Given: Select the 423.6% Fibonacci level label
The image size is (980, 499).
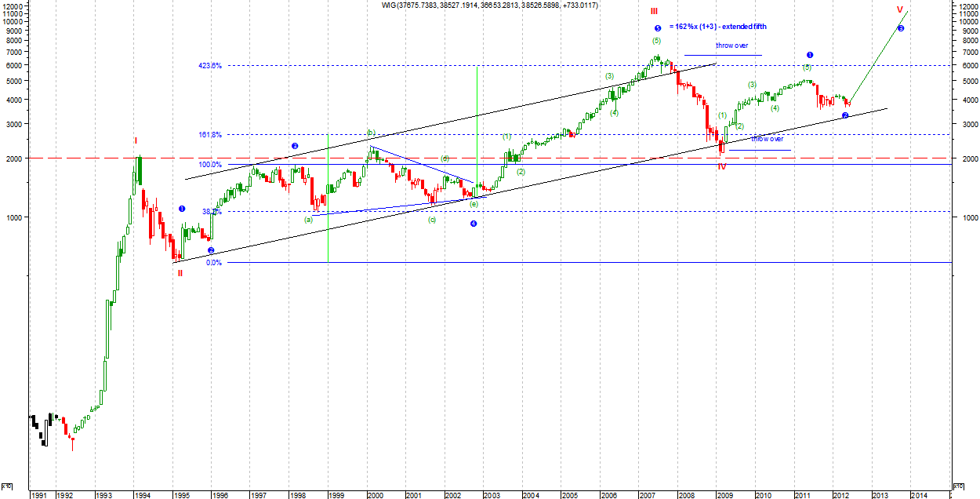Looking at the screenshot, I should pyautogui.click(x=210, y=66).
